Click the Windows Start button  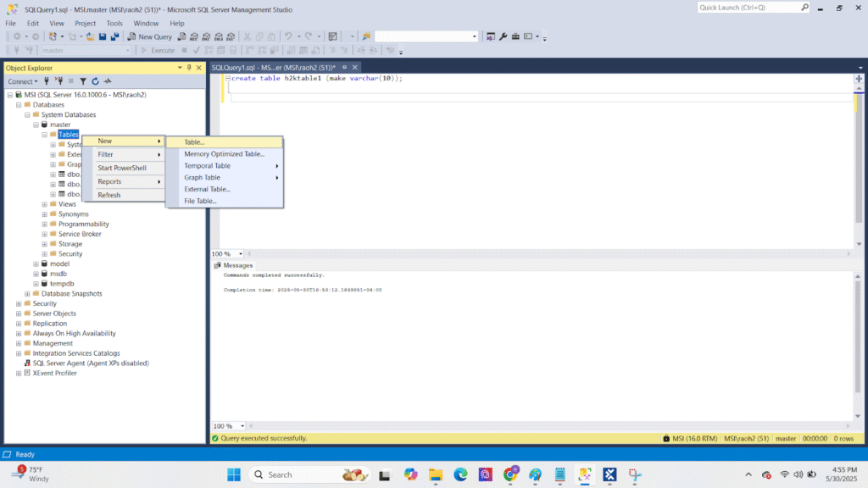(x=233, y=474)
